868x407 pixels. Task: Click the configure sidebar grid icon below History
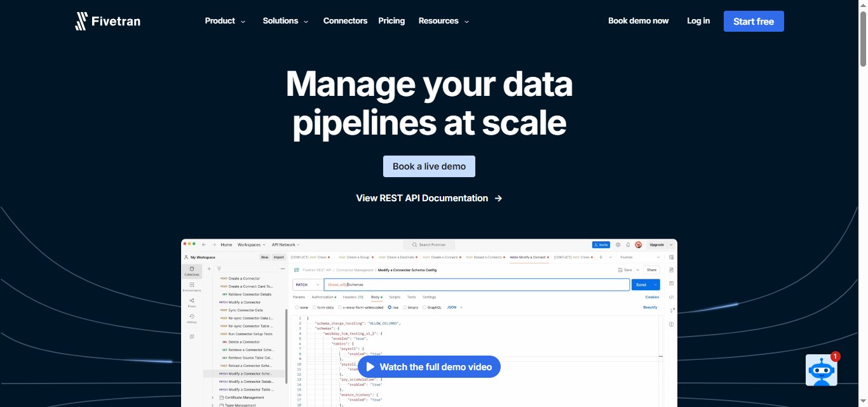tap(191, 336)
